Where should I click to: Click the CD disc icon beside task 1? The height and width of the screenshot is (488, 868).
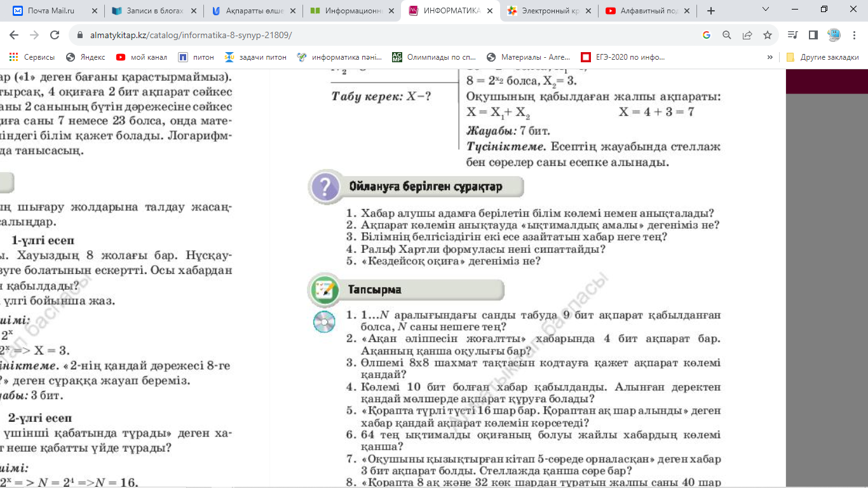click(324, 322)
